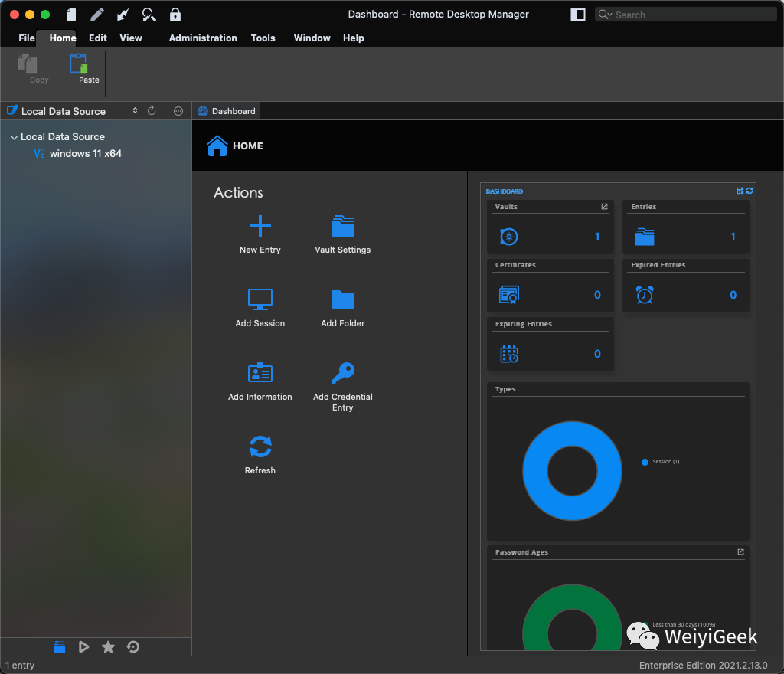Click the 1 entry status text
Viewport: 784px width, 674px height.
20,666
